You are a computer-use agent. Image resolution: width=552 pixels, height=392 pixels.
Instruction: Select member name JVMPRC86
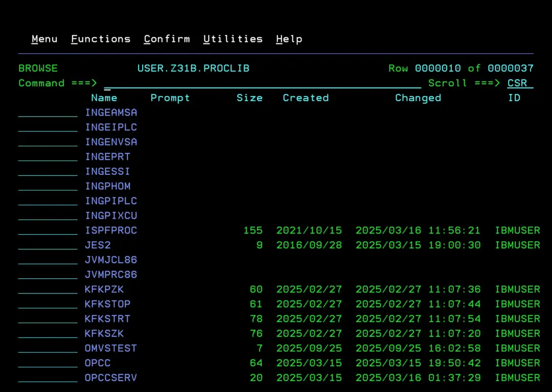(x=111, y=275)
